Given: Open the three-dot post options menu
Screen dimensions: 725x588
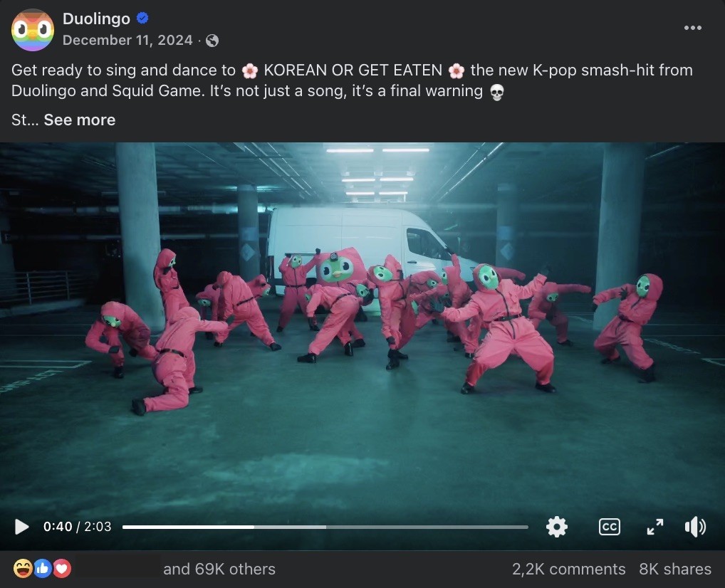Looking at the screenshot, I should 693,28.
